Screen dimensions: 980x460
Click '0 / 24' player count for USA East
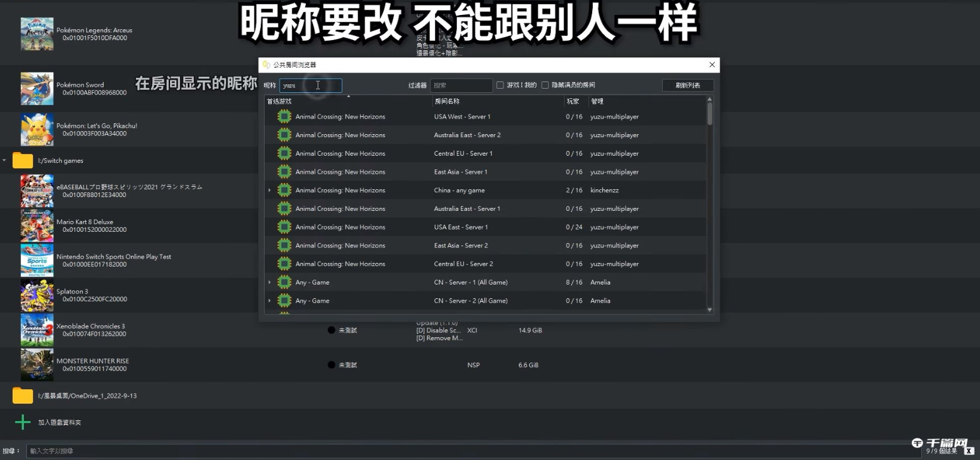pos(574,227)
